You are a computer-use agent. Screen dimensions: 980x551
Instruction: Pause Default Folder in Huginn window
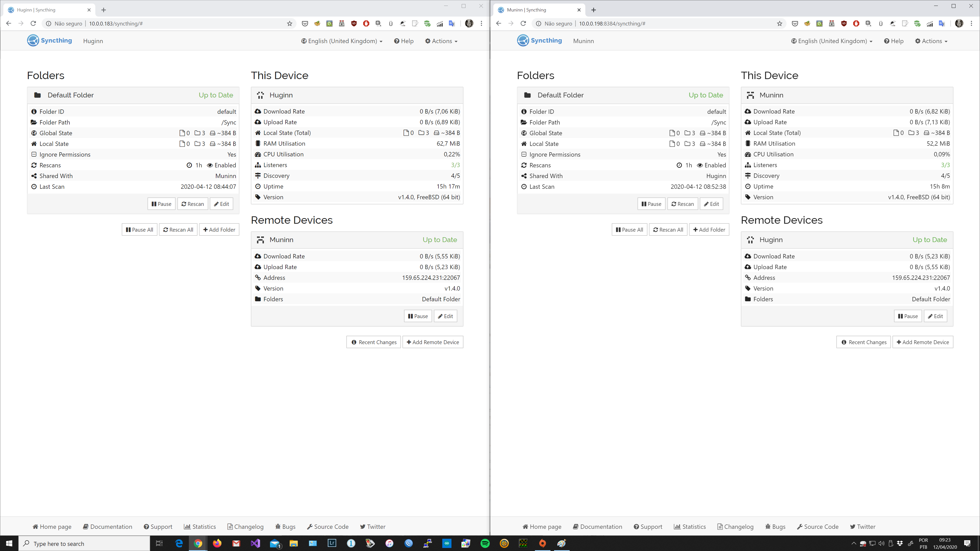(161, 204)
